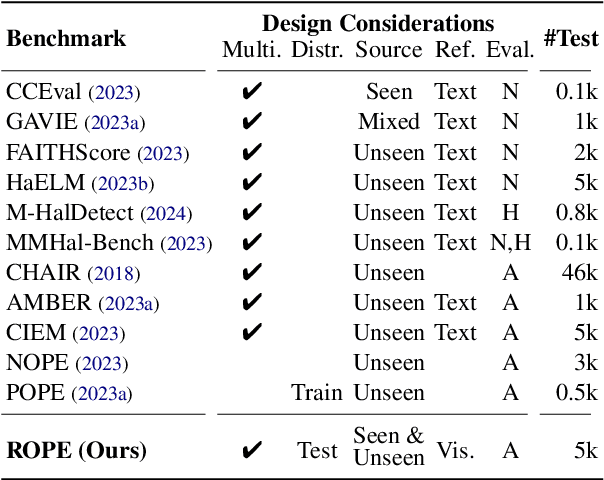Click the GAVIE Multi. checkmark
Screen dimensions: 604x480
pos(252,123)
